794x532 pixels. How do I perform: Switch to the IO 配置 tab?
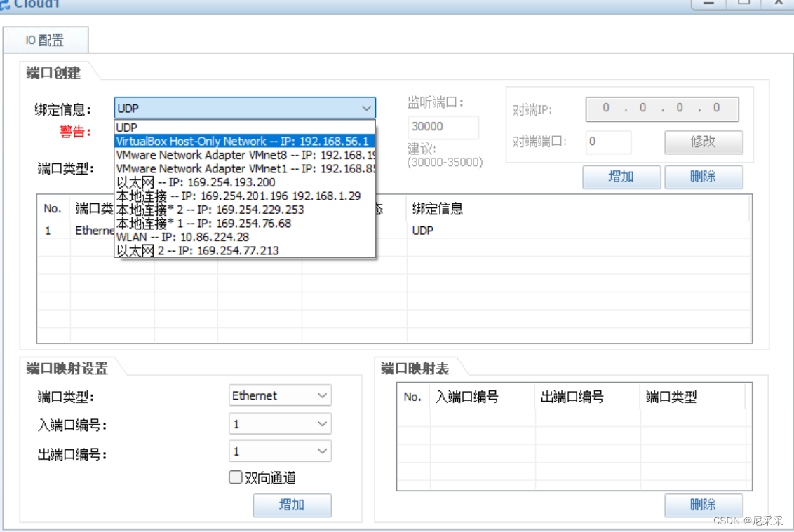pyautogui.click(x=45, y=40)
